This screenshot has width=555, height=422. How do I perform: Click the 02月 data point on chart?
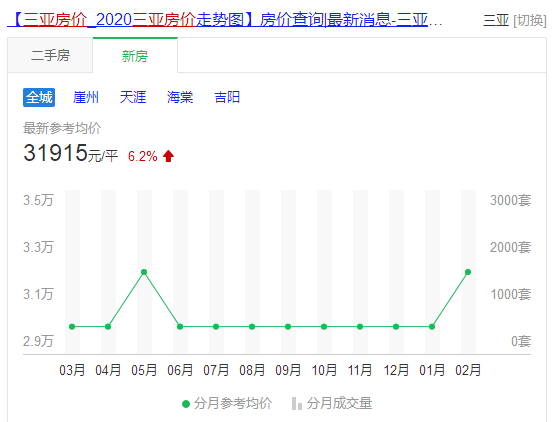tap(468, 272)
